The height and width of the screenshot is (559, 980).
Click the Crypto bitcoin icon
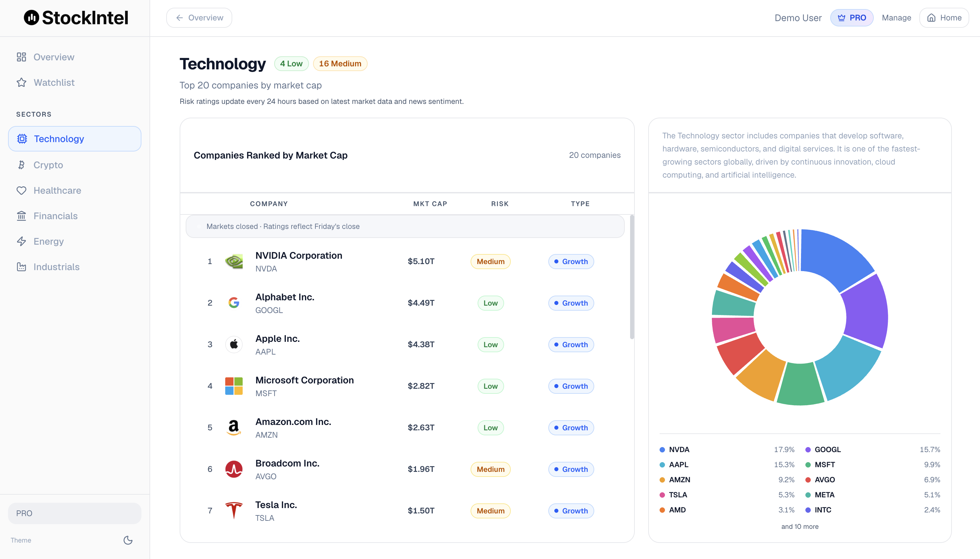pyautogui.click(x=21, y=165)
